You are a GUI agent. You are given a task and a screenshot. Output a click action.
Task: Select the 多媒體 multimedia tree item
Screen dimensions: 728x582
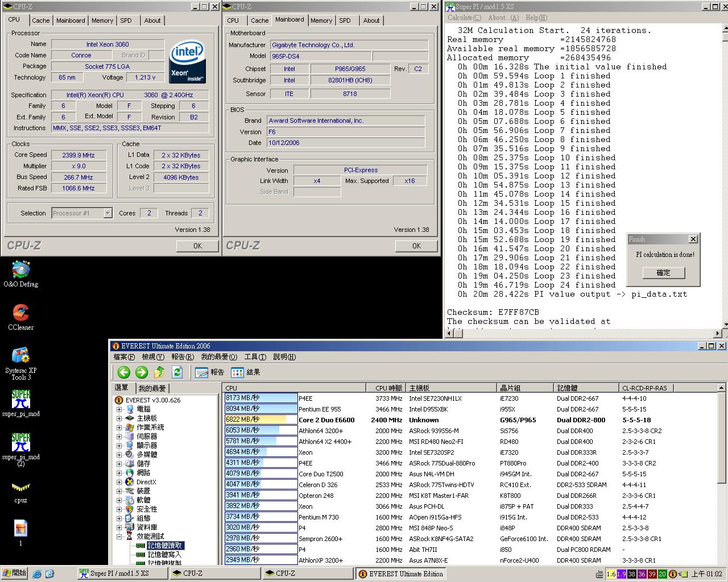(x=147, y=455)
